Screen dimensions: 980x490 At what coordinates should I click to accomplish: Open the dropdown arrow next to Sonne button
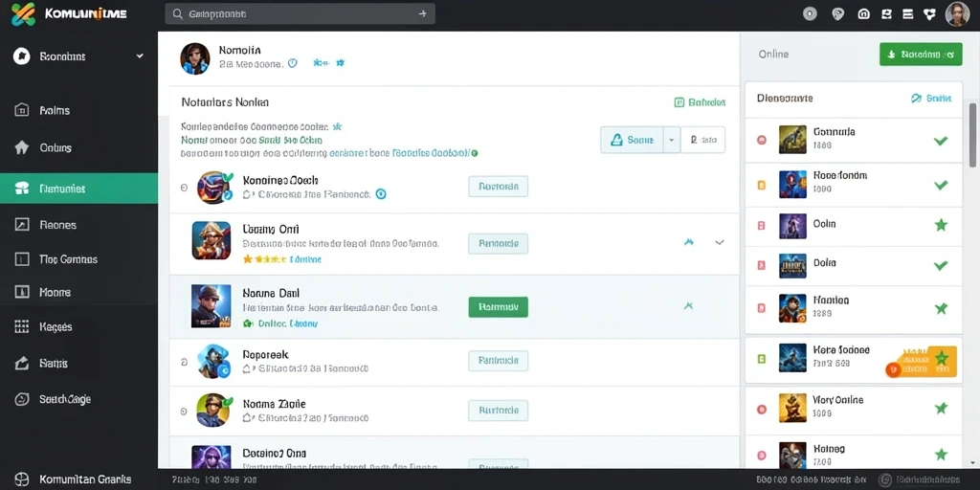671,140
